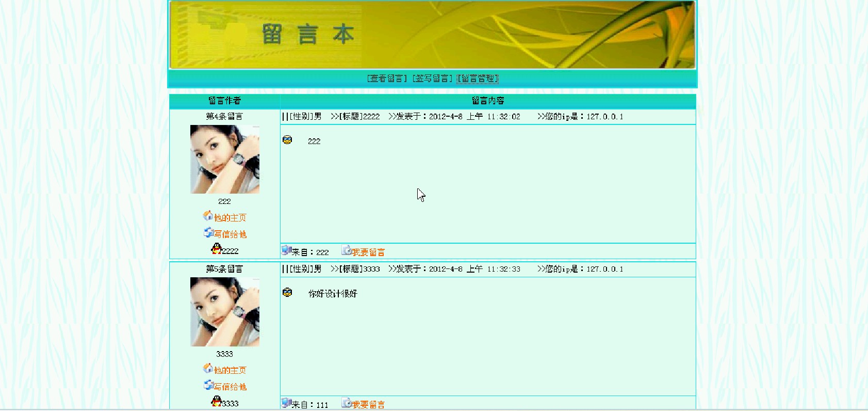Image resolution: width=868 pixels, height=411 pixels.
Task: Open 他的主页 link for author 3333
Action: (x=230, y=370)
